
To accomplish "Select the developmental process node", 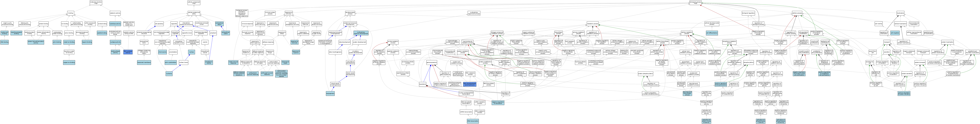I will [350, 13].
